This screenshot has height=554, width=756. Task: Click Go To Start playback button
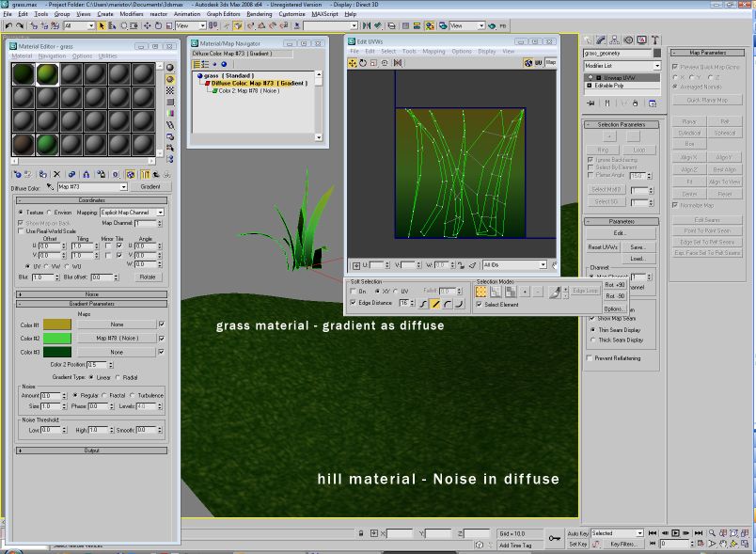point(653,533)
